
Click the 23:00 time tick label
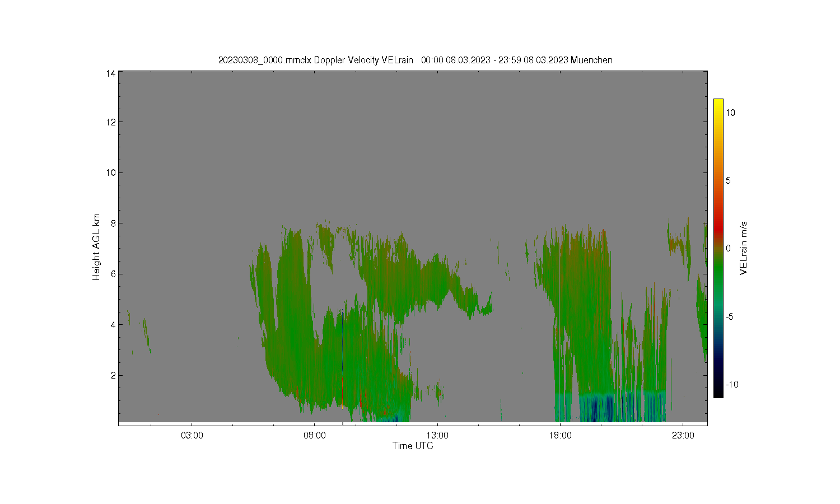pyautogui.click(x=683, y=435)
